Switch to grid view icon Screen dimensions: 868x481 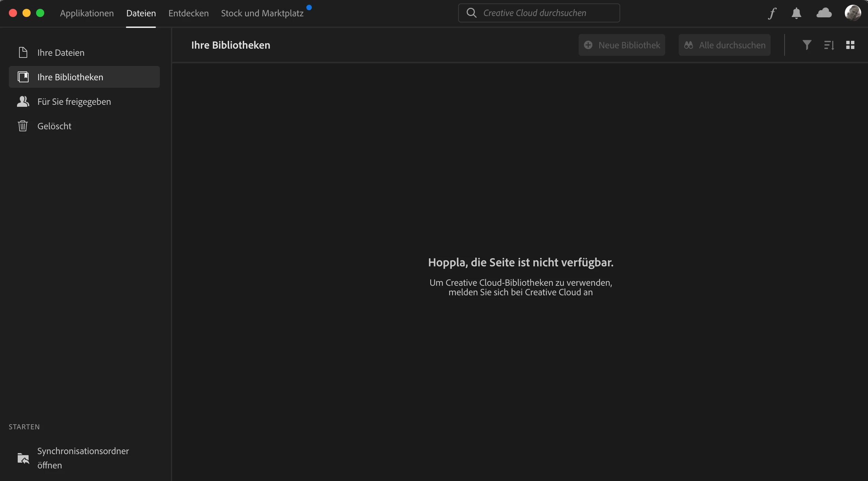tap(850, 45)
